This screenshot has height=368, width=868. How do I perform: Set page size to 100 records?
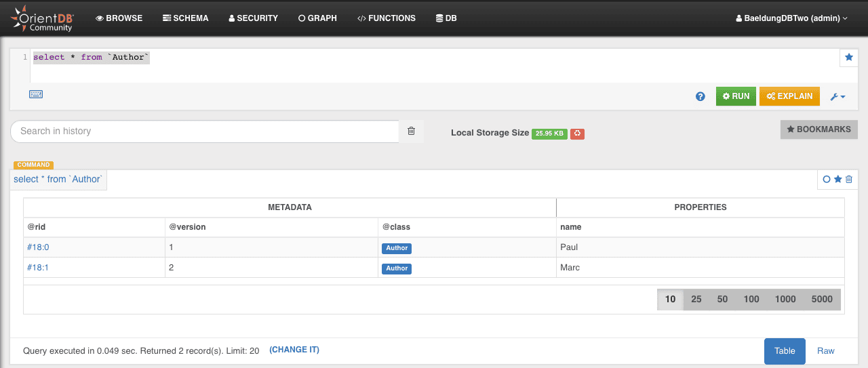click(x=751, y=299)
